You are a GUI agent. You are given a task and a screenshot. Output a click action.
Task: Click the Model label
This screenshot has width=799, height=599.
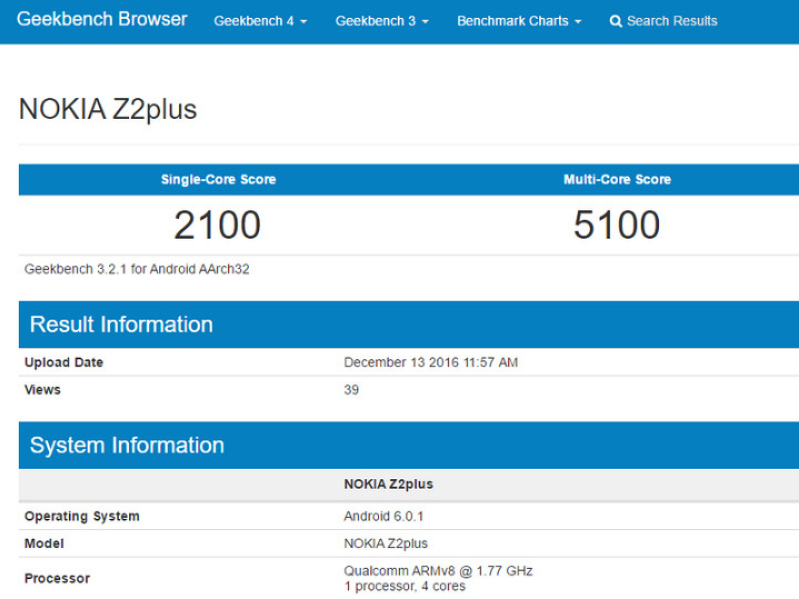44,543
